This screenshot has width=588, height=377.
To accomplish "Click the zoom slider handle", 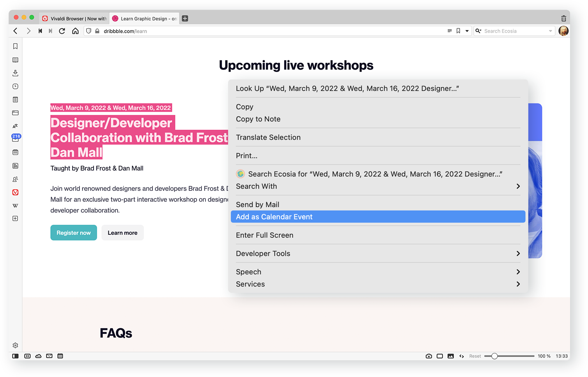I will [494, 356].
